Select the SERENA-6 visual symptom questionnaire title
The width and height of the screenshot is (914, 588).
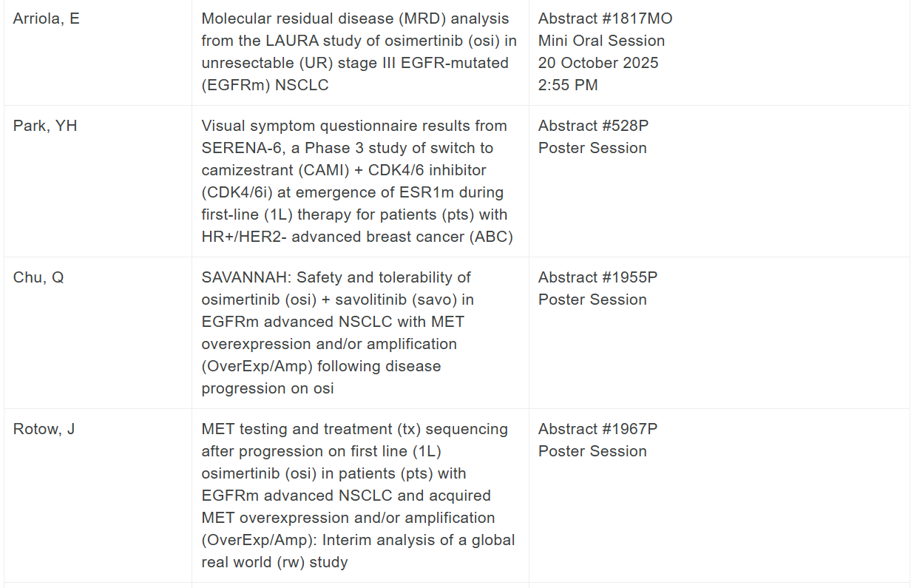(359, 181)
